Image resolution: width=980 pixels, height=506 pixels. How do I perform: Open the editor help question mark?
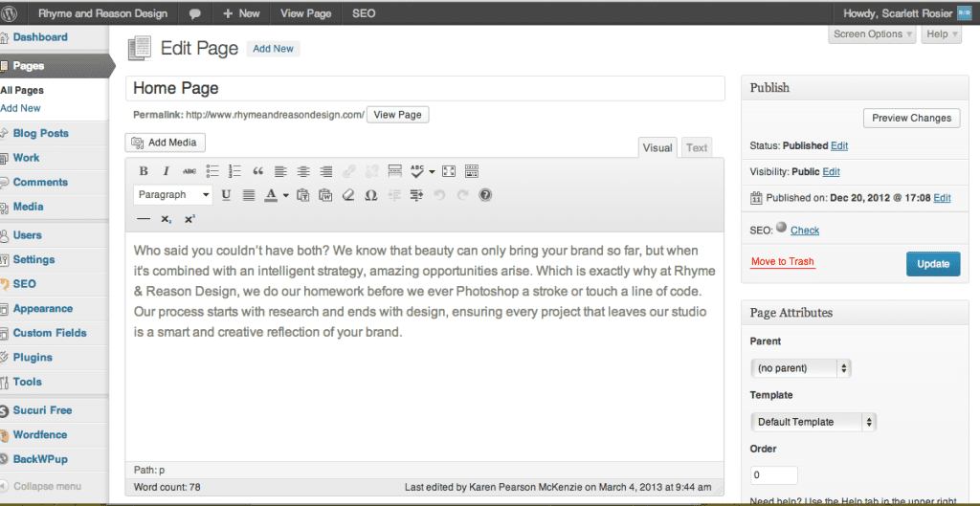pyautogui.click(x=485, y=195)
